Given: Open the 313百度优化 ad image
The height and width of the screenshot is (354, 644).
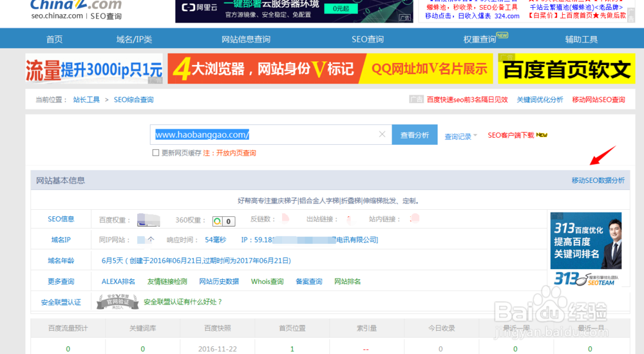Looking at the screenshot, I should (585, 249).
